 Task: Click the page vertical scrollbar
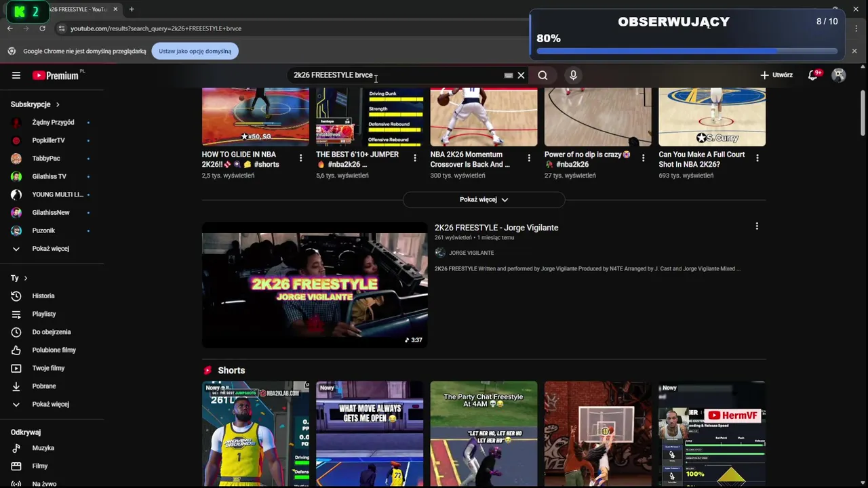pos(863,112)
